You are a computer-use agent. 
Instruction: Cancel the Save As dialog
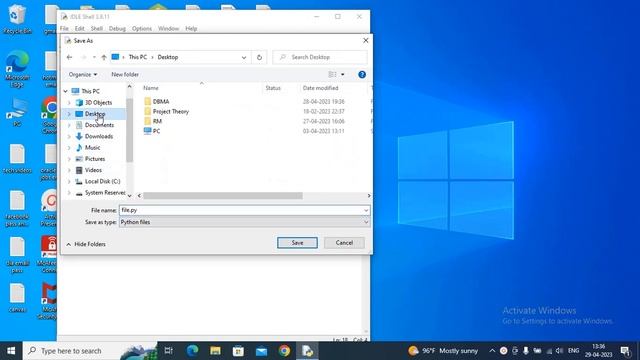pyautogui.click(x=344, y=243)
